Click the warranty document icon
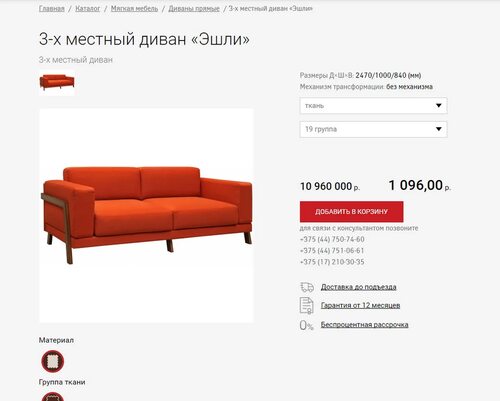The image size is (500, 401). point(306,305)
